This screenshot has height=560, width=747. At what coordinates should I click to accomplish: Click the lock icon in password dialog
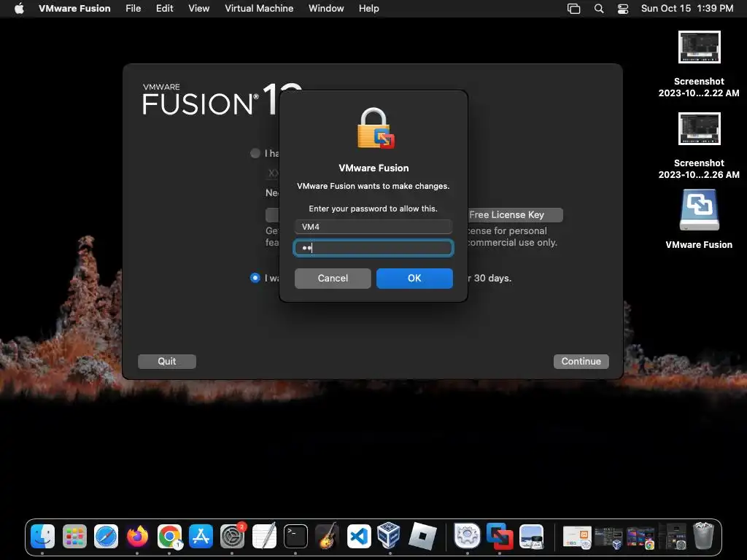376,128
